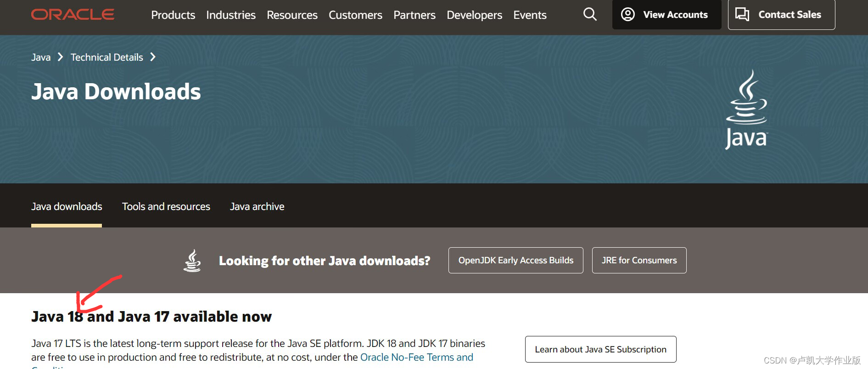Viewport: 868px width, 369px height.
Task: Open the Resources menu
Action: coord(292,15)
